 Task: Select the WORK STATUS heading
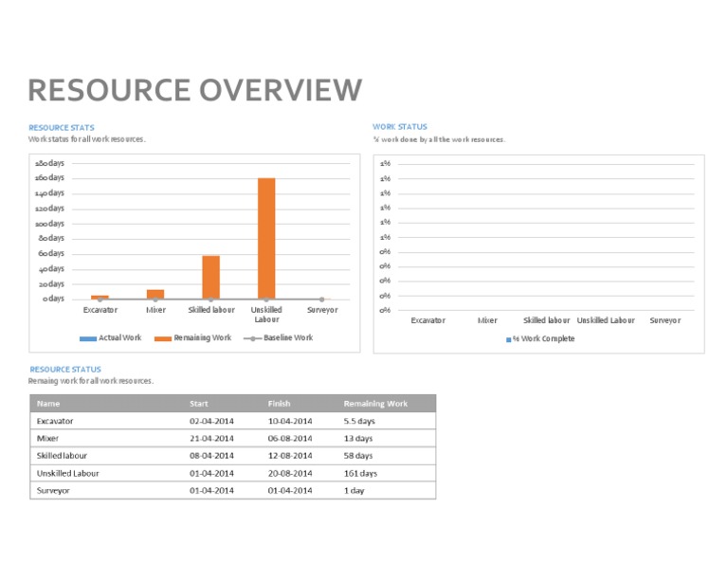400,127
